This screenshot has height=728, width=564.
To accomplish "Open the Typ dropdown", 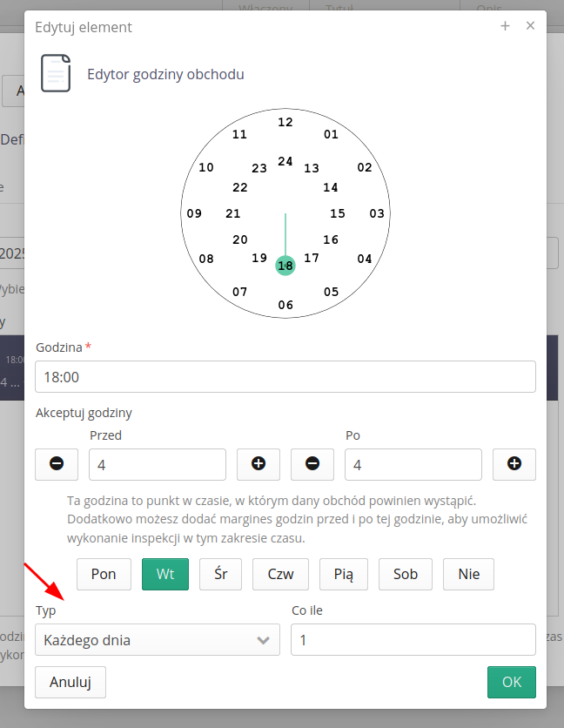I will click(157, 640).
